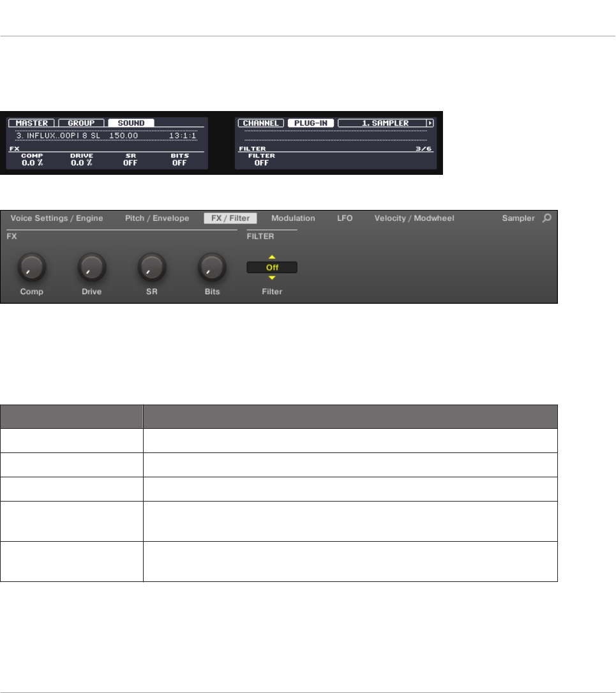Select the MASTER tab on display
616x693 pixels.
(x=31, y=123)
